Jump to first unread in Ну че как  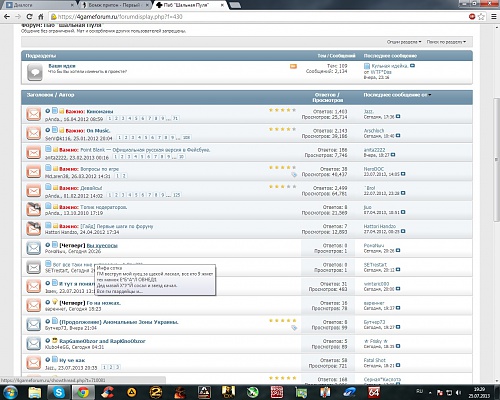pos(48,360)
